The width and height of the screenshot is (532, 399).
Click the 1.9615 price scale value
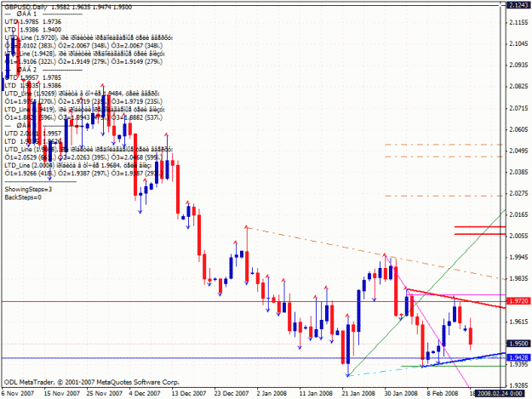click(518, 321)
